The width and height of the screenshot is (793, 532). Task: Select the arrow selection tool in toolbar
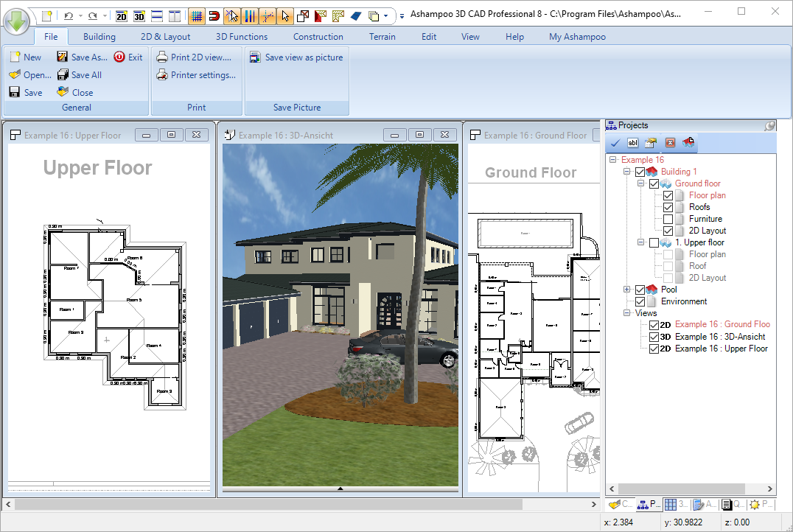pos(284,15)
